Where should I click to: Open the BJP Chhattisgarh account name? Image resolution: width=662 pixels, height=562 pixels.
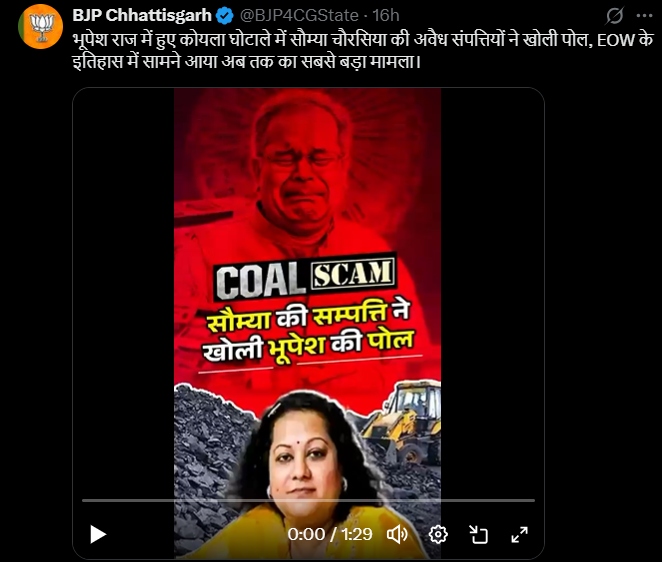click(x=142, y=16)
